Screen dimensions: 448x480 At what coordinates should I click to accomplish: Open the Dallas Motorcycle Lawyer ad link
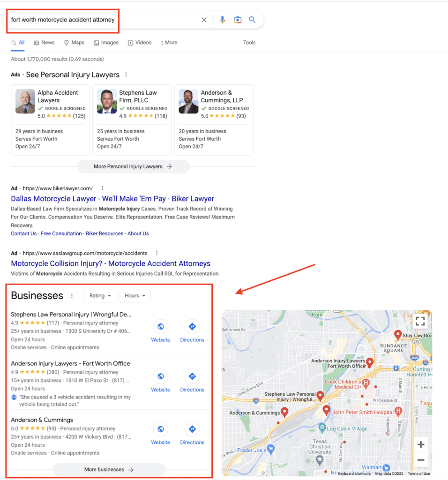point(112,199)
